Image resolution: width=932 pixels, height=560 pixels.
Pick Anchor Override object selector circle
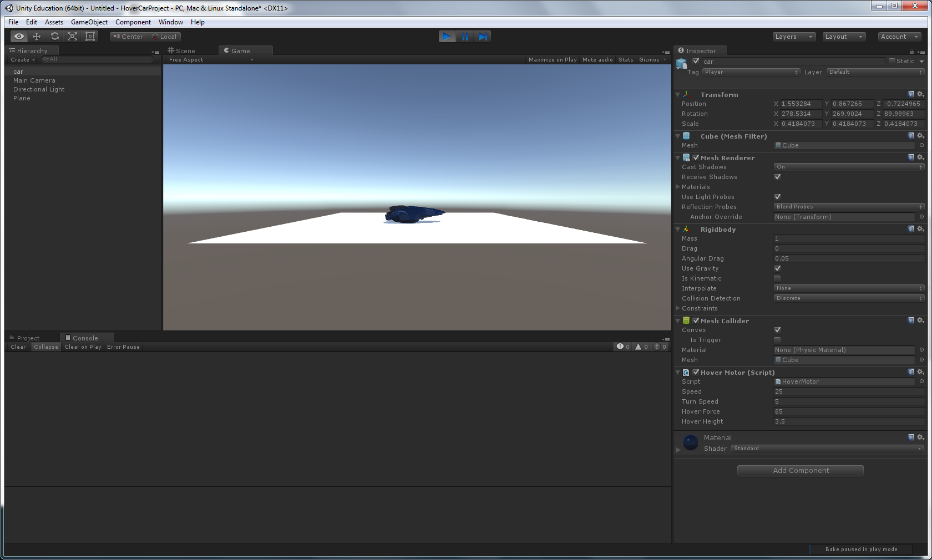[921, 217]
